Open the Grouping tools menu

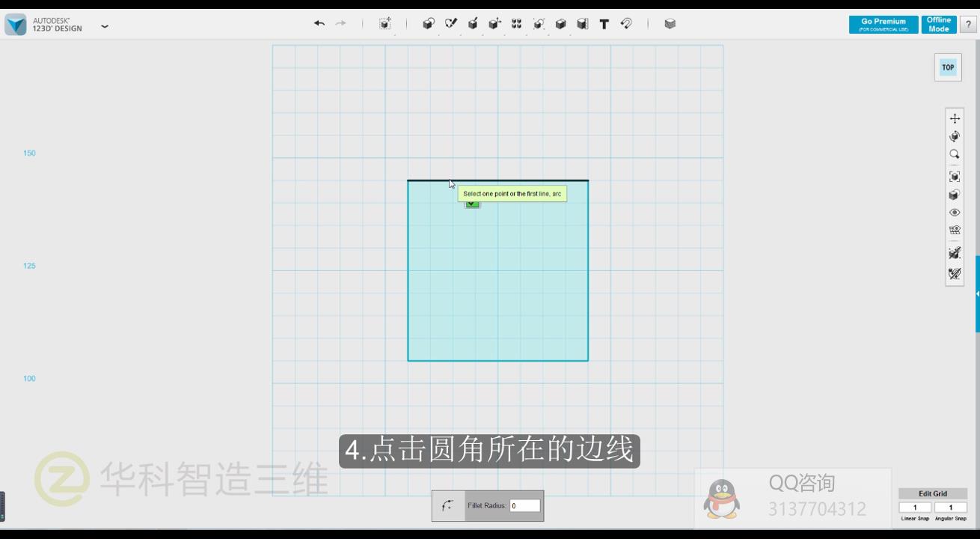tap(539, 24)
